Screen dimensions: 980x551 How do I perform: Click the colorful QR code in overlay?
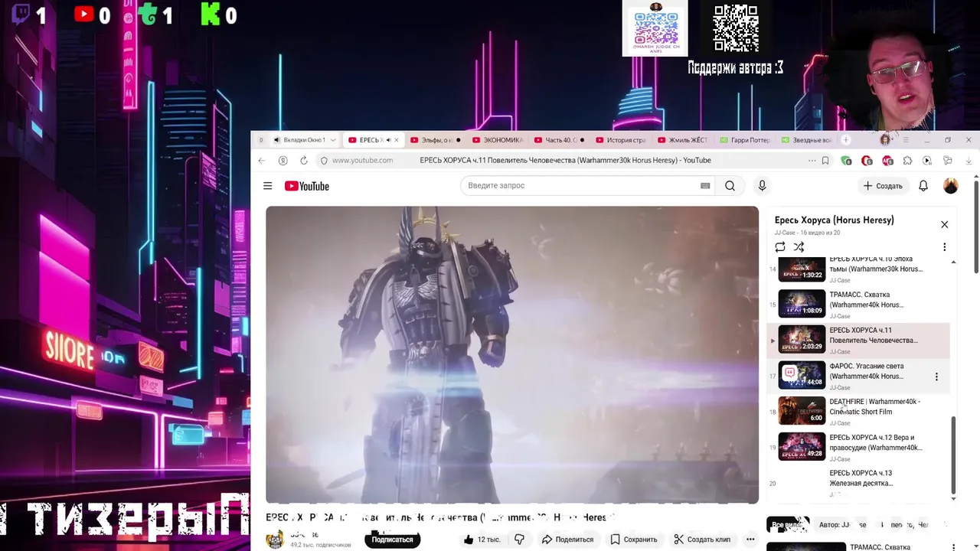[x=655, y=29]
